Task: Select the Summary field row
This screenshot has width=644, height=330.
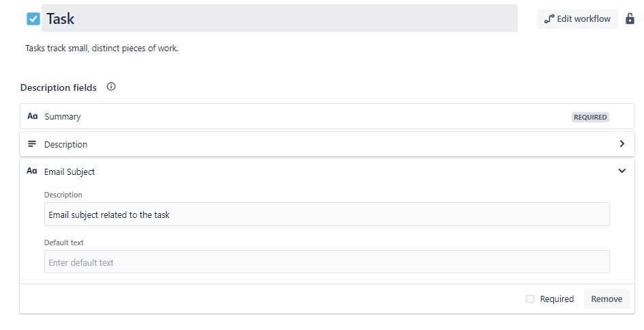Action: 327,116
